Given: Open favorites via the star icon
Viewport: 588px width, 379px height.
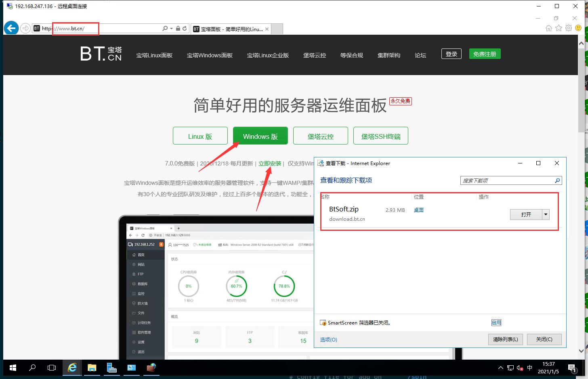Looking at the screenshot, I should (559, 28).
